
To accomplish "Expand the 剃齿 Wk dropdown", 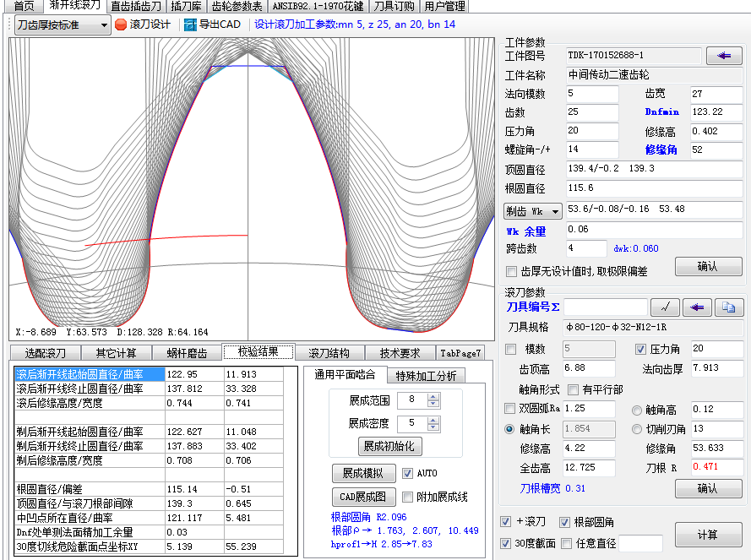I will [532, 211].
